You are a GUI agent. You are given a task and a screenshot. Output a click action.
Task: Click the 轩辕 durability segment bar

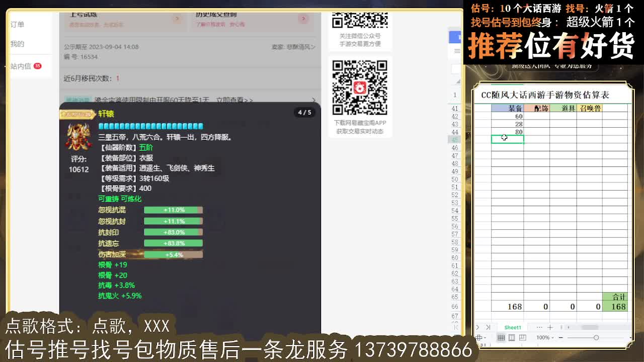click(150, 126)
